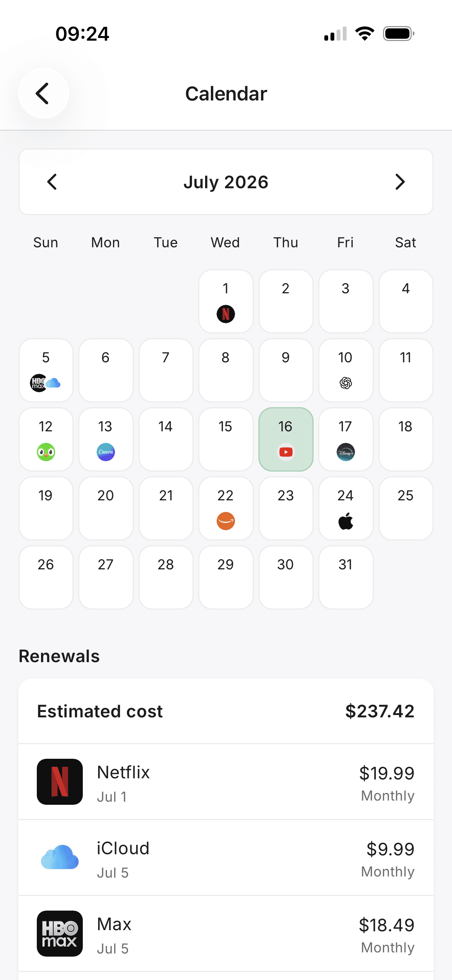Viewport: 452px width, 980px height.
Task: Tap the Apple icon on July 24
Action: pyautogui.click(x=346, y=521)
